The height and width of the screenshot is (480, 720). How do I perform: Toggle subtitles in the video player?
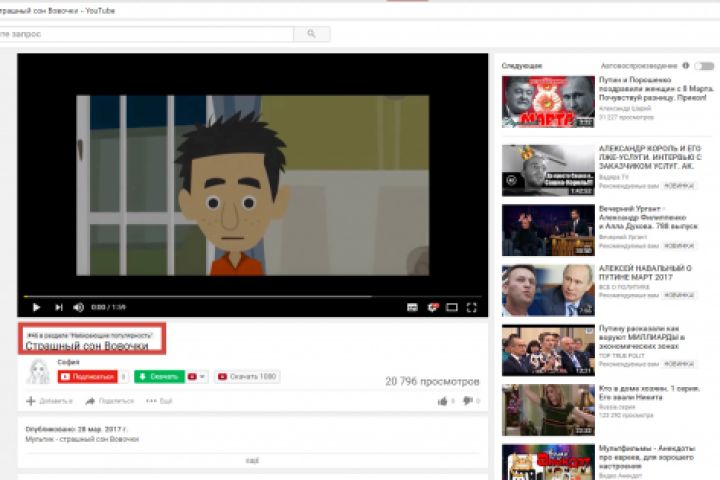(x=412, y=307)
